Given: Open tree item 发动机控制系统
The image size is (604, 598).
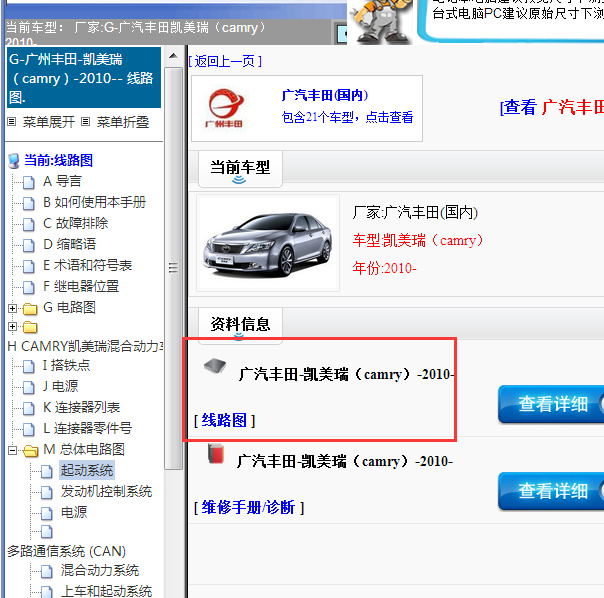Looking at the screenshot, I should pos(106,492).
